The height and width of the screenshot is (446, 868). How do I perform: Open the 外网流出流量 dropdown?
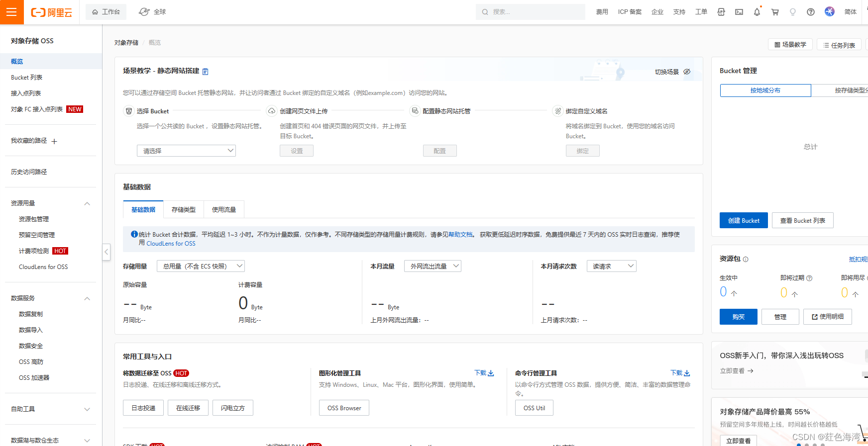coord(433,266)
